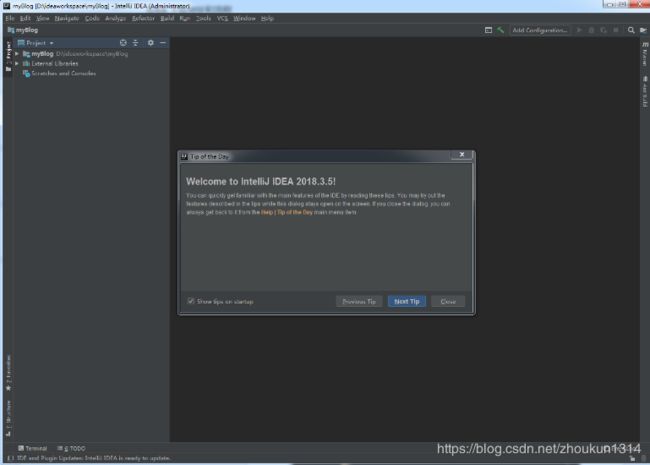Screen dimensions: 650x465
Task: Open the Analyze menu
Action: point(115,19)
